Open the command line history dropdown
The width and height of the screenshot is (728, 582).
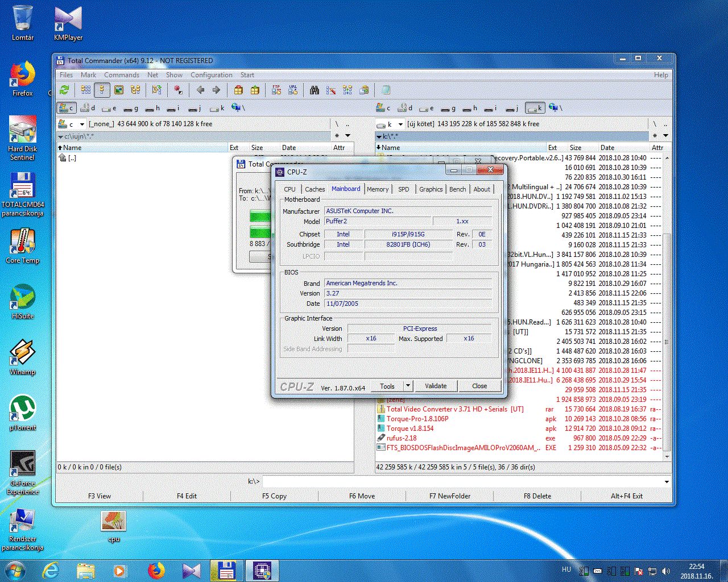coord(667,482)
